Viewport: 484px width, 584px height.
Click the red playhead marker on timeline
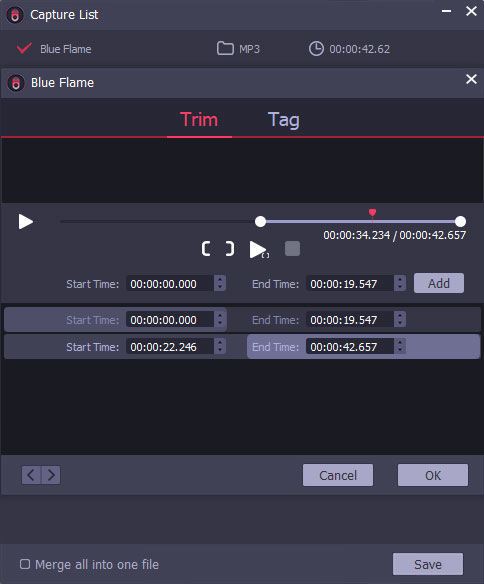(x=372, y=213)
